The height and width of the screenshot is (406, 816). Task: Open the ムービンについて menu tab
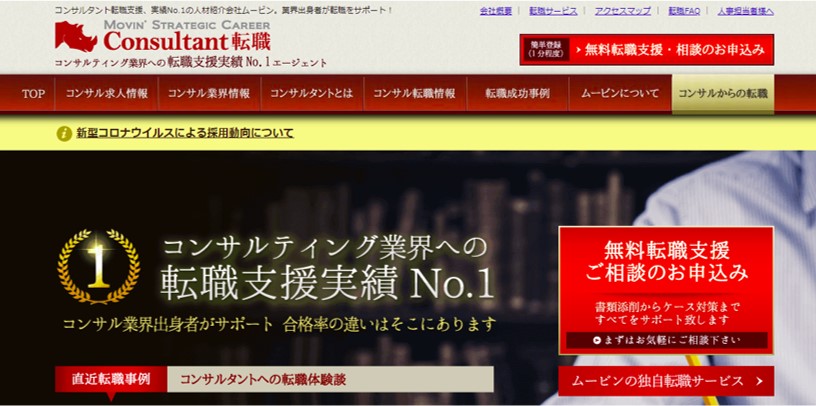click(620, 94)
